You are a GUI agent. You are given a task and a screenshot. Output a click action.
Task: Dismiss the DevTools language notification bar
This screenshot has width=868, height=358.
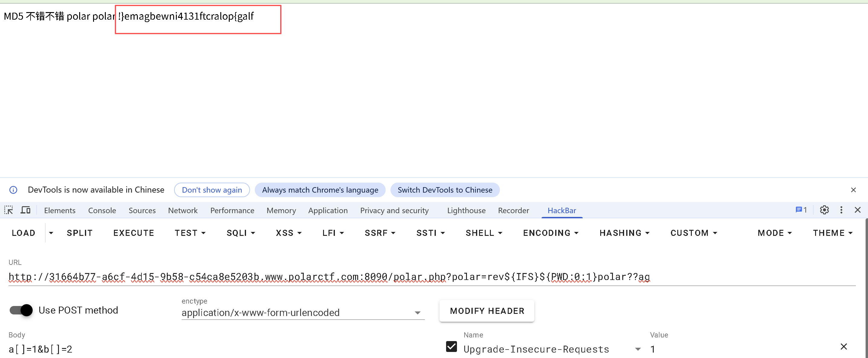(x=853, y=190)
